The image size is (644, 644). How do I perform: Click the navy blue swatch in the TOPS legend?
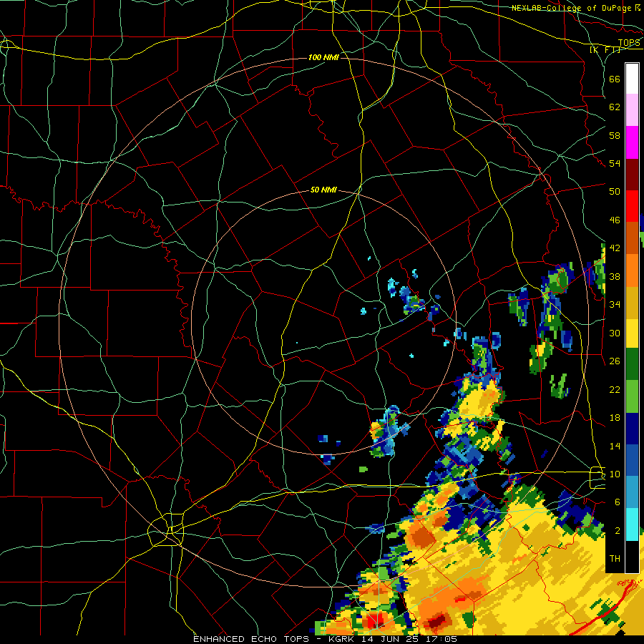point(632,429)
